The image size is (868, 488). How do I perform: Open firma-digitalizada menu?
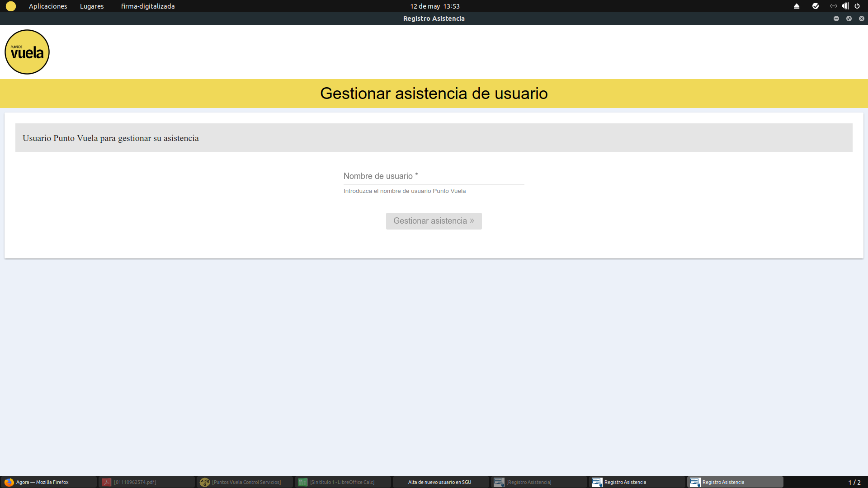click(148, 6)
